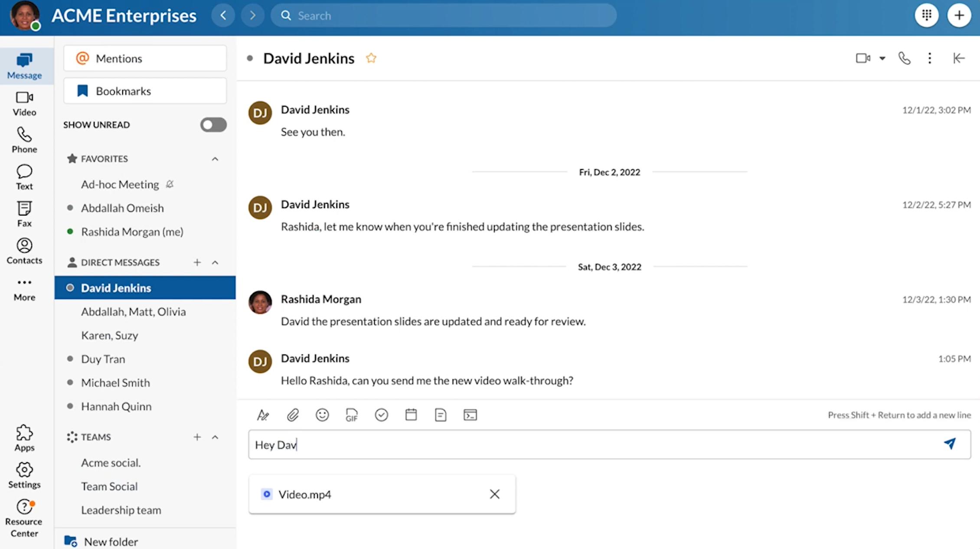Remove the Video.mp4 attachment
Image resolution: width=980 pixels, height=549 pixels.
pyautogui.click(x=494, y=494)
